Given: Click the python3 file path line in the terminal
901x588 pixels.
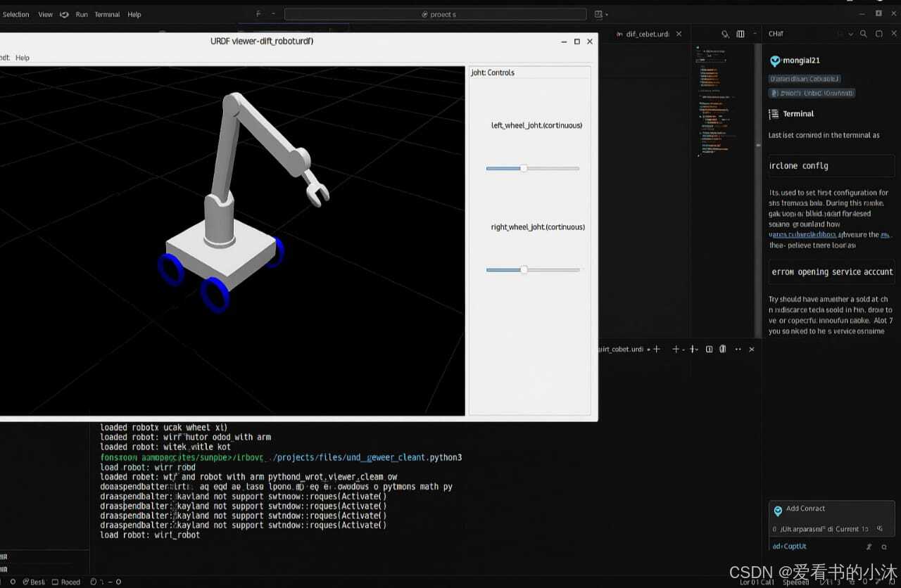Looking at the screenshot, I should (282, 457).
